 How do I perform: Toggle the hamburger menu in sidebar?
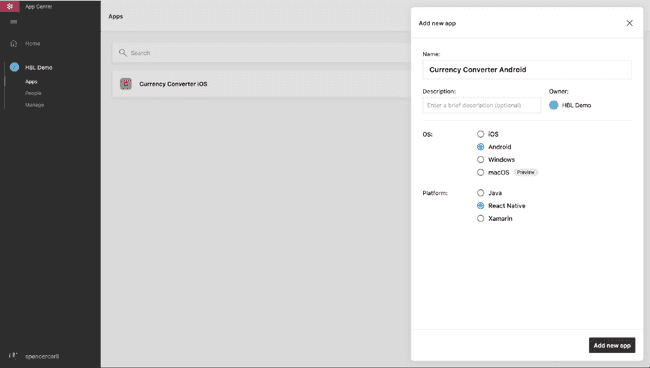14,22
